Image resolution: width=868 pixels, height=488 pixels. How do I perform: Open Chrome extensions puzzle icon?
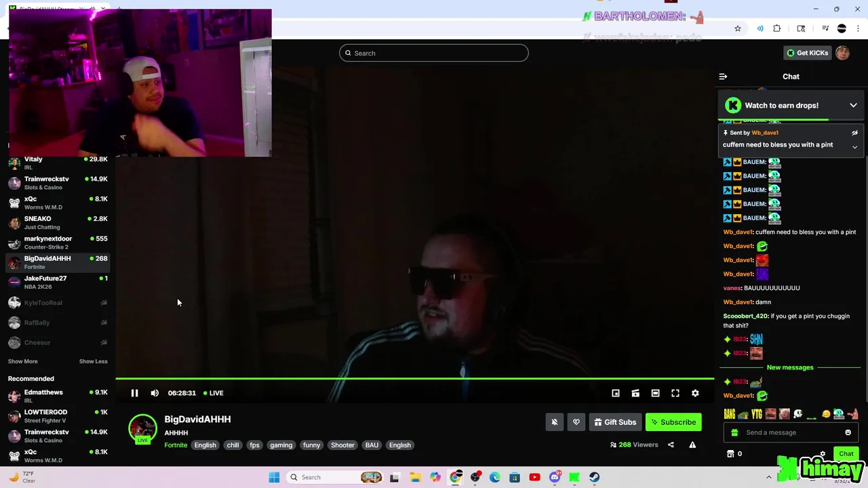pos(777,28)
